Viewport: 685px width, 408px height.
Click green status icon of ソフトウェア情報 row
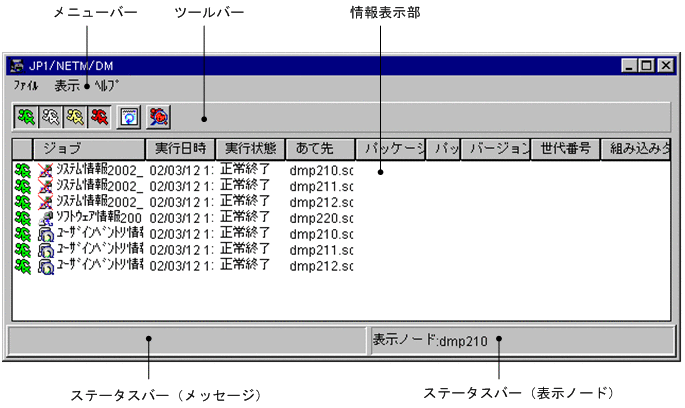click(23, 218)
